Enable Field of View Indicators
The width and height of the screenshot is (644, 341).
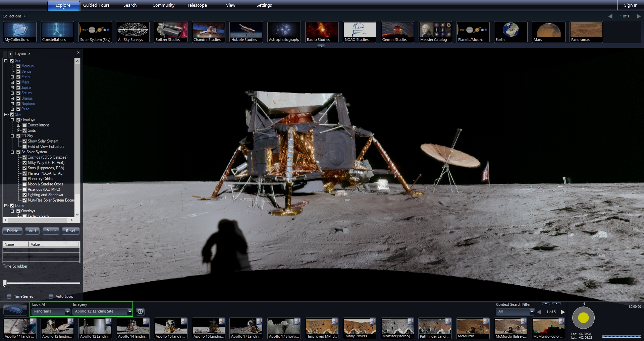click(x=24, y=147)
